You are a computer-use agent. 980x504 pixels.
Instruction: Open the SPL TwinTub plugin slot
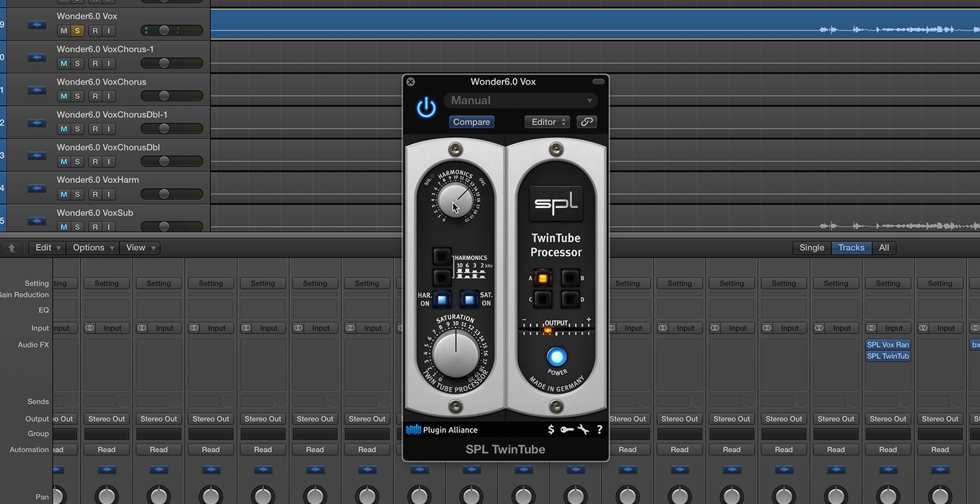(x=888, y=356)
